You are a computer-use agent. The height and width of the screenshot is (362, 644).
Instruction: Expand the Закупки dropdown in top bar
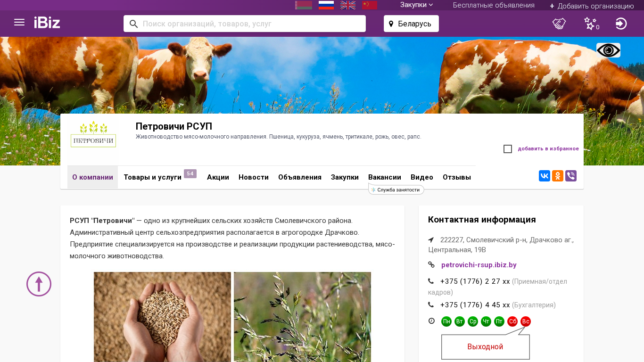(x=417, y=5)
